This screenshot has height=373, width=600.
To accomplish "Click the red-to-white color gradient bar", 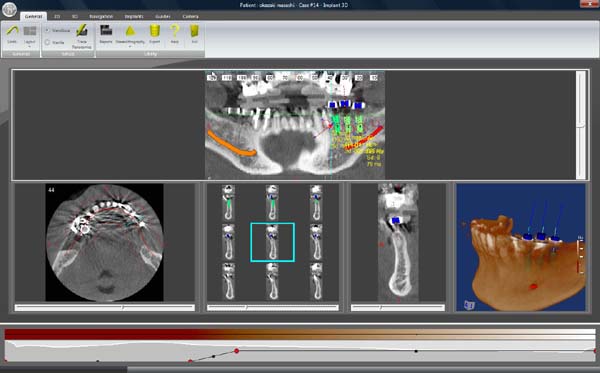I will pos(300,334).
